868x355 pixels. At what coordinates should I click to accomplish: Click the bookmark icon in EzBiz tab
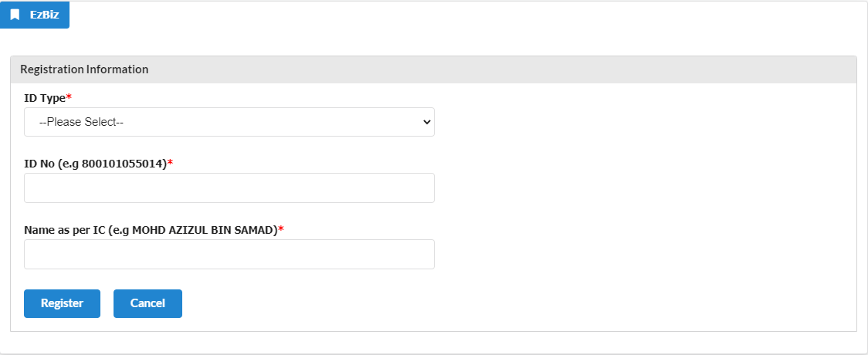15,15
